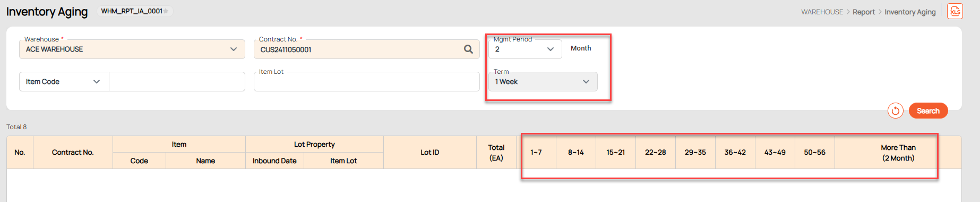The width and height of the screenshot is (980, 202).
Task: Toggle favorite star beside WHM_RPT_IA_0001
Action: coord(166,11)
